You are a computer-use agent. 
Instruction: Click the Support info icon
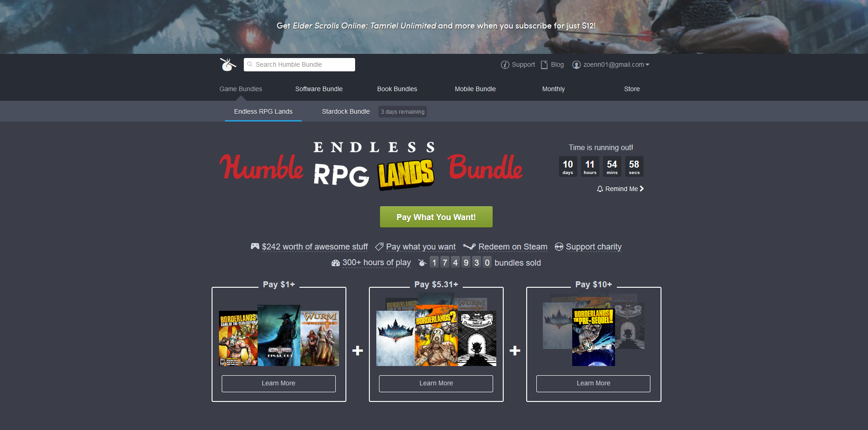(x=505, y=65)
